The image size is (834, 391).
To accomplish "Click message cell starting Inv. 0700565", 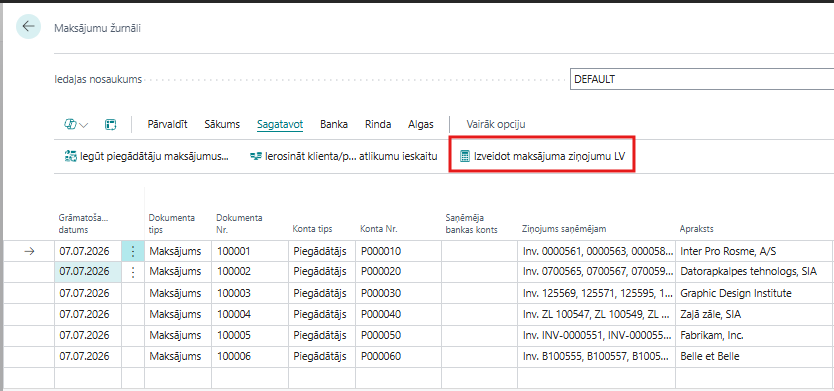I will 596,272.
